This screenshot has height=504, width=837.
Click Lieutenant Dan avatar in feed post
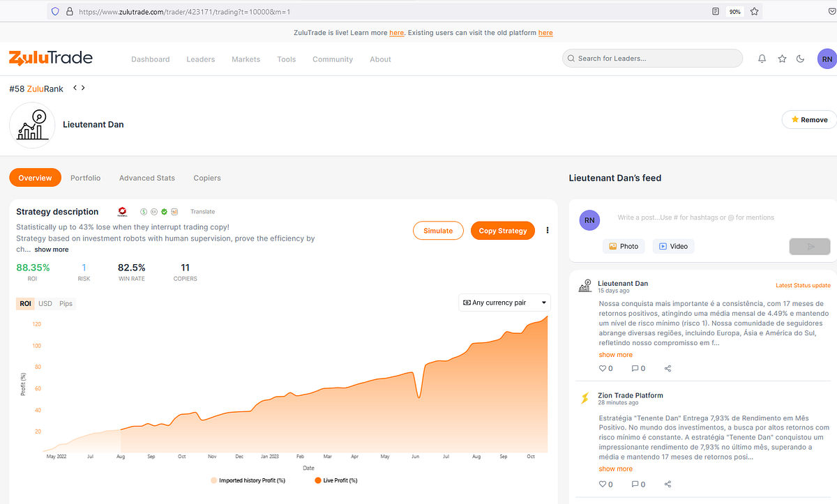pos(585,287)
